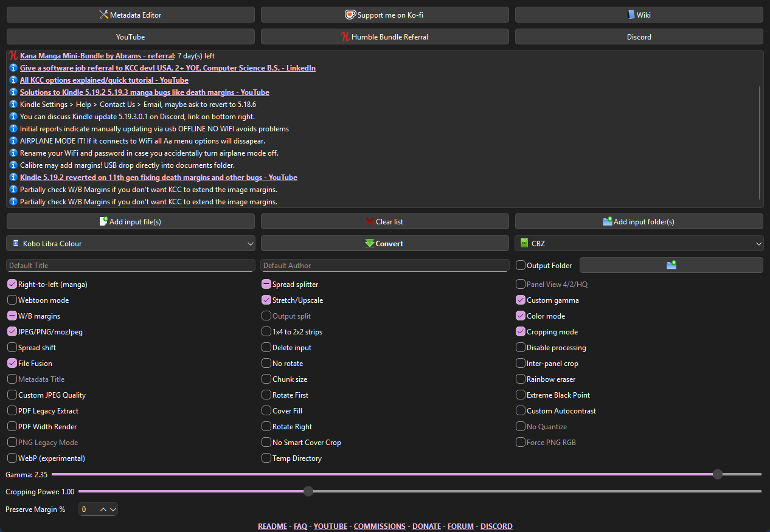Click the Cropping Power slider handle
The image size is (770, 532).
(x=308, y=491)
